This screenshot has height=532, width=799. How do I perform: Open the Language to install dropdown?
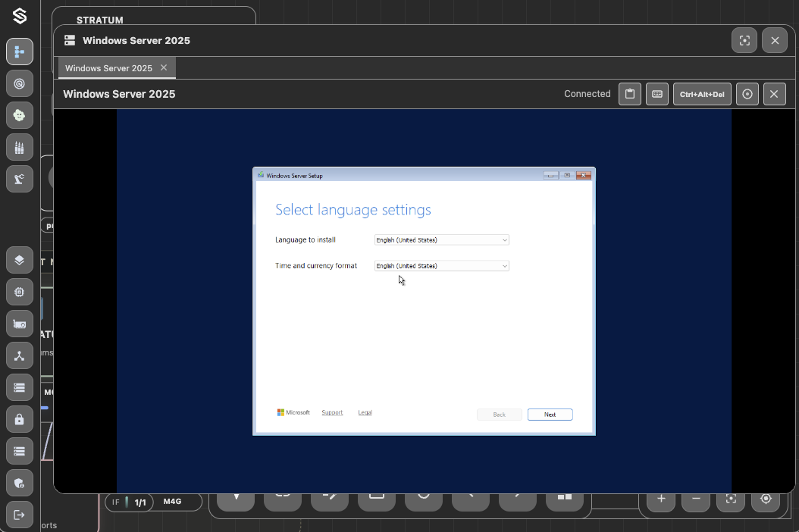point(442,240)
